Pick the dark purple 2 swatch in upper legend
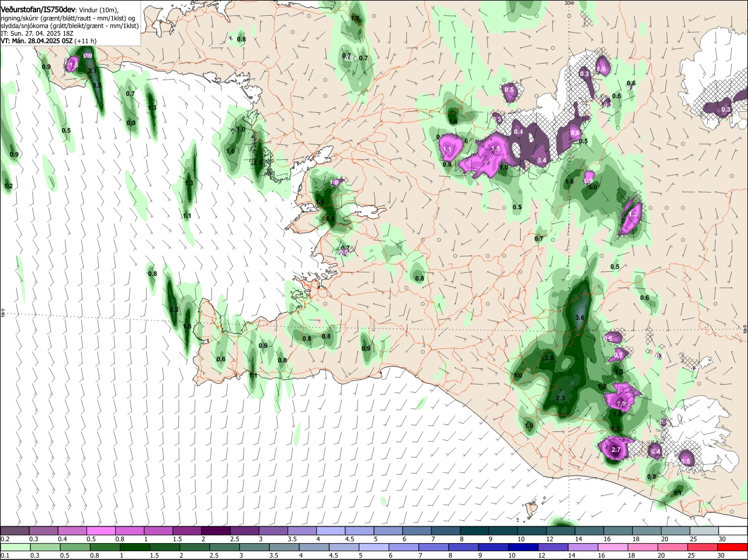Image resolution: width=748 pixels, height=560 pixels. (216, 531)
